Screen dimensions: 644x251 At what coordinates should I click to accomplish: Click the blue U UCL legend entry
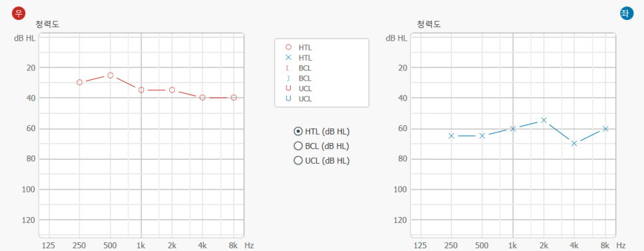coord(299,99)
